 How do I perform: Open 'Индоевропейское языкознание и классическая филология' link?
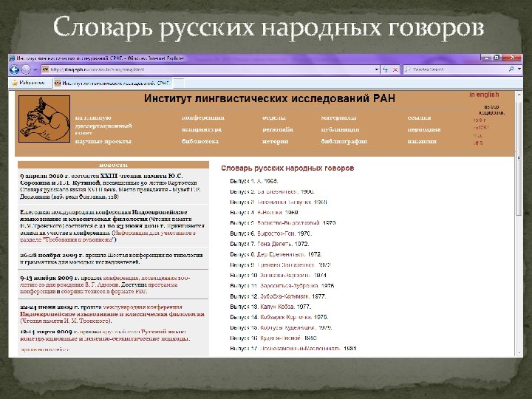112,314
